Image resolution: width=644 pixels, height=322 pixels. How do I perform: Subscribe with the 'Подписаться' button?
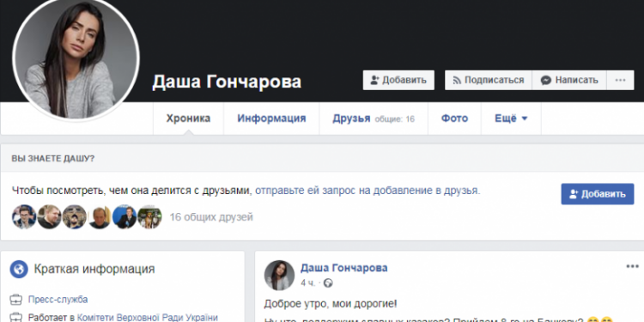click(x=489, y=80)
